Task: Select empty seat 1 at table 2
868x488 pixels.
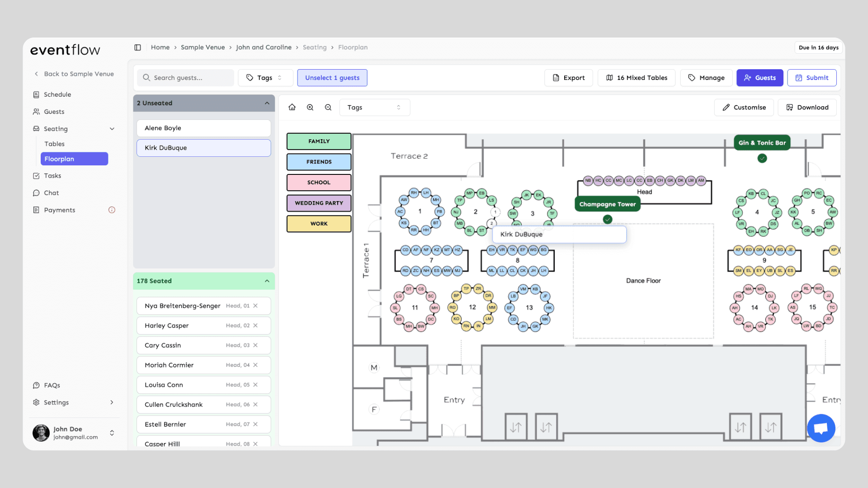Action: tap(495, 212)
